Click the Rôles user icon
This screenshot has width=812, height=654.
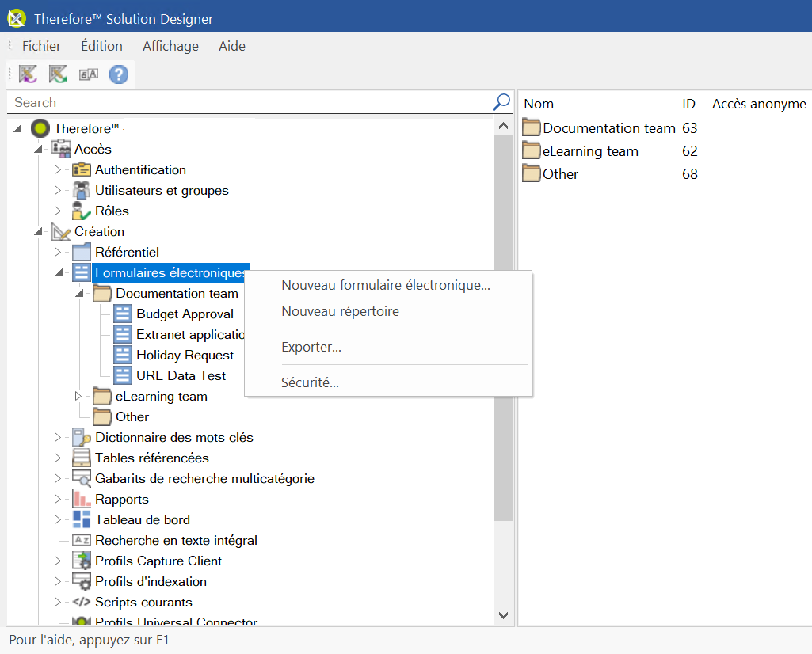[82, 211]
